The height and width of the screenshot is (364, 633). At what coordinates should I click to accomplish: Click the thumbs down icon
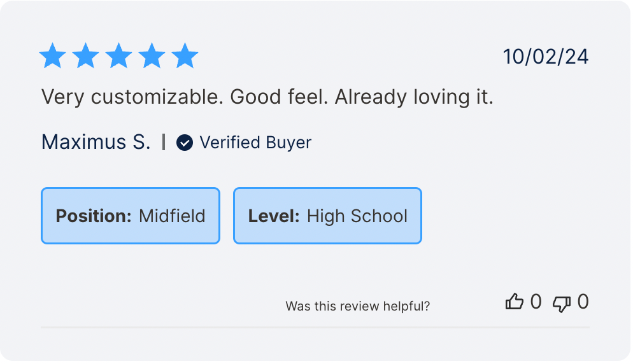561,303
